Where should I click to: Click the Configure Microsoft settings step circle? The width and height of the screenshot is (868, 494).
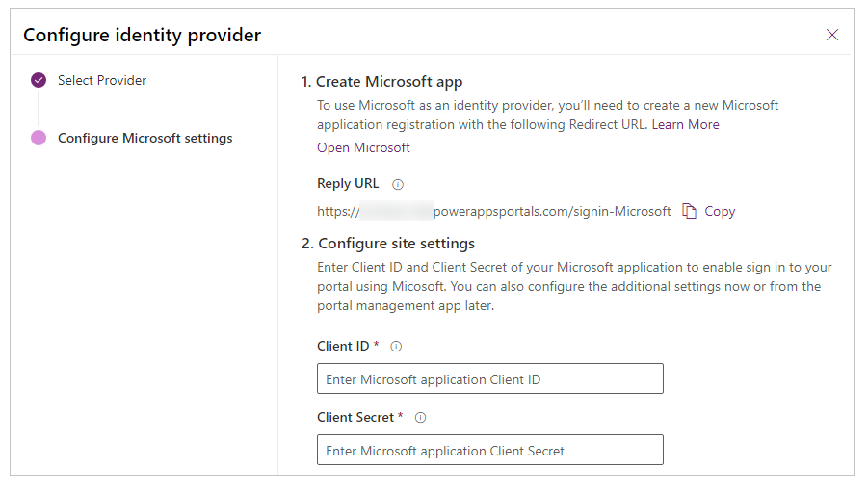click(x=39, y=138)
